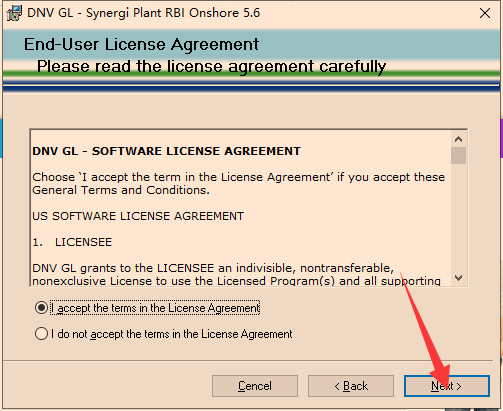Click the installer icon in the title bar

pyautogui.click(x=14, y=13)
